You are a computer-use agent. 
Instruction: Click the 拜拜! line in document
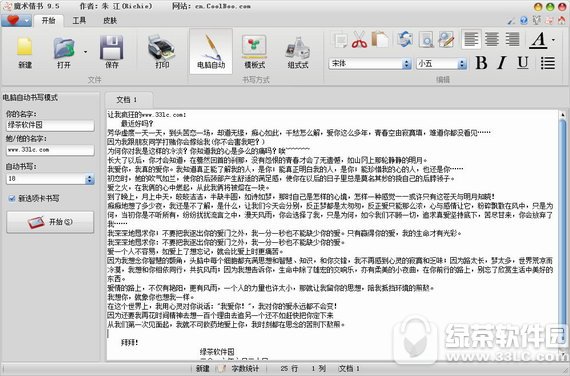coord(129,342)
